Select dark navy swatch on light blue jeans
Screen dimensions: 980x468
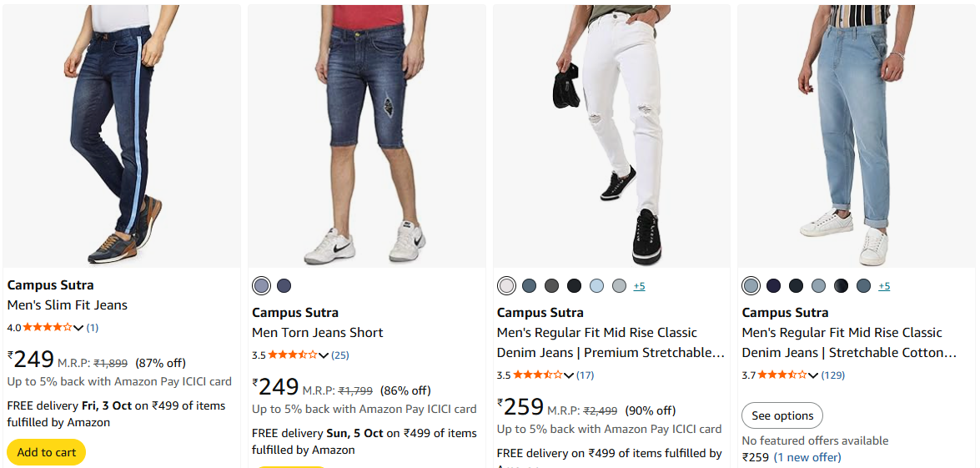pyautogui.click(x=773, y=286)
